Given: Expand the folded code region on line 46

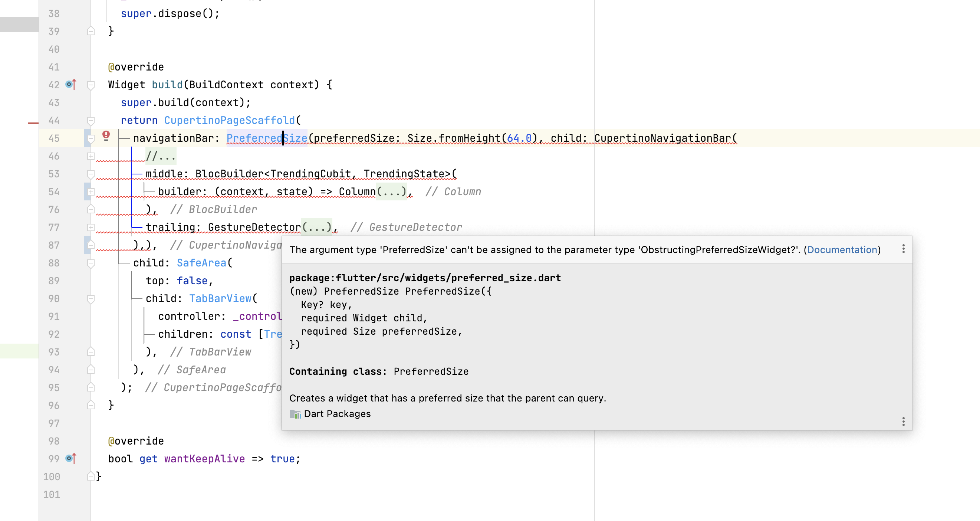Looking at the screenshot, I should pos(90,156).
